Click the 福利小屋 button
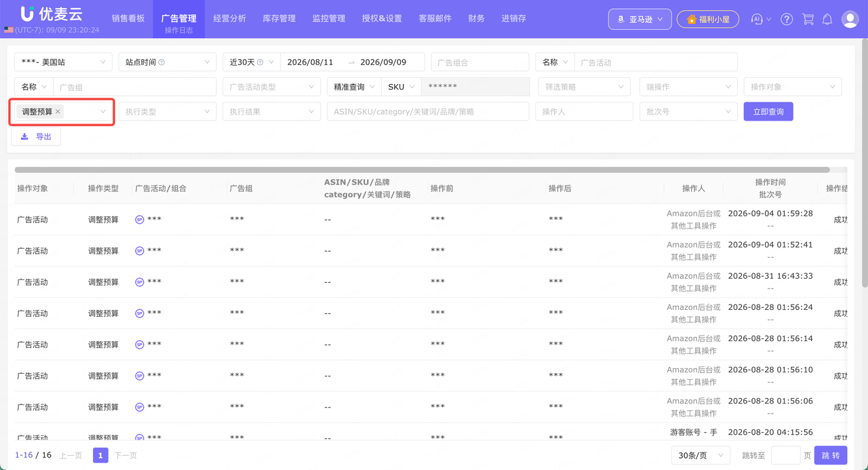The height and width of the screenshot is (470, 868). [708, 19]
